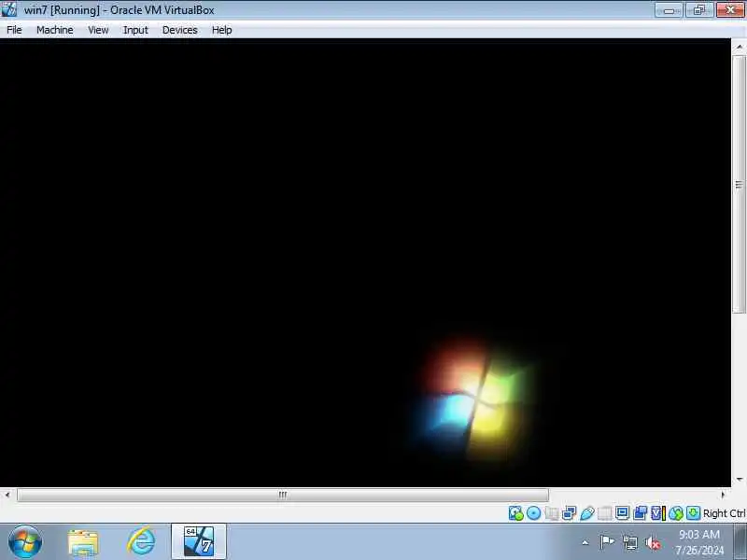747x560 pixels.
Task: Click the muted volume tray icon
Action: coord(653,542)
